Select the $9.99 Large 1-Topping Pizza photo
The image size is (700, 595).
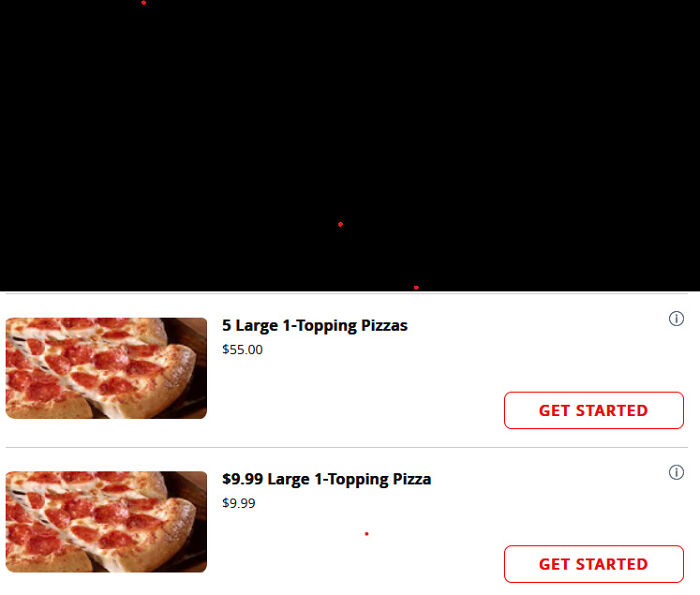pyautogui.click(x=106, y=522)
